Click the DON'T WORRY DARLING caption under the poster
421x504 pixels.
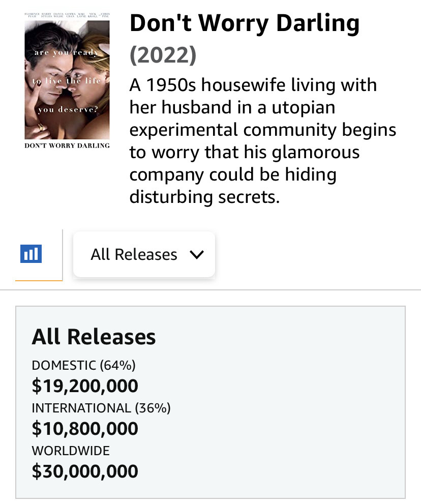67,145
